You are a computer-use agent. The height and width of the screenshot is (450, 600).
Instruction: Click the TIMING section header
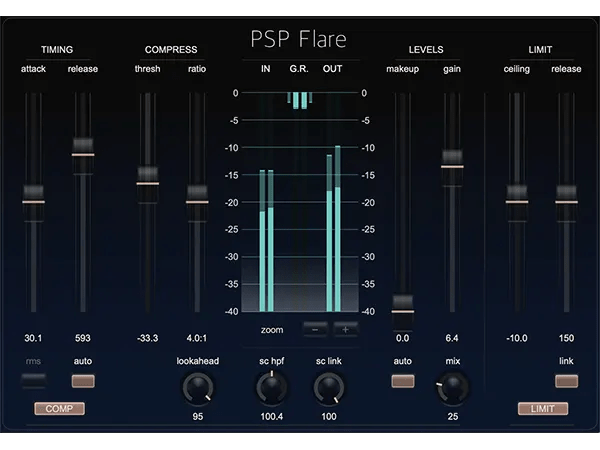57,50
